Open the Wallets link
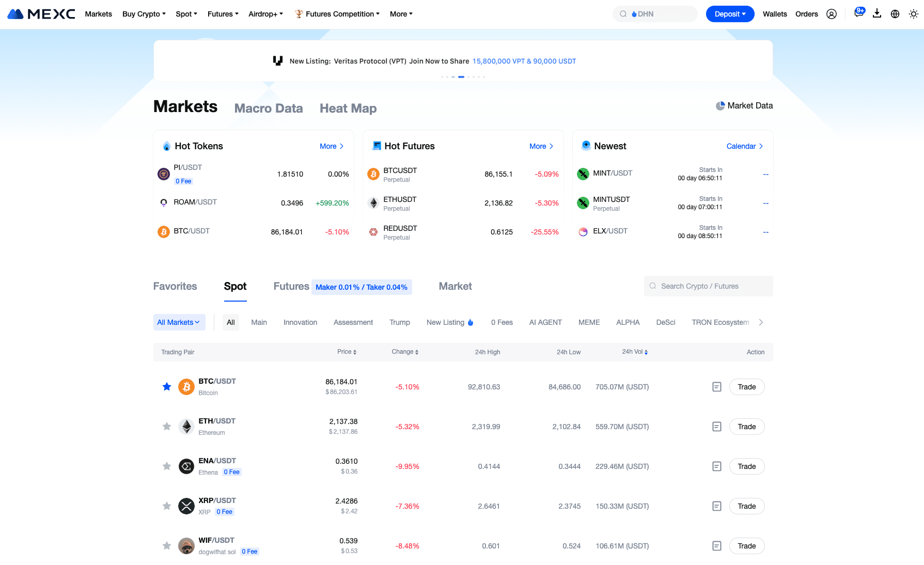 click(775, 14)
